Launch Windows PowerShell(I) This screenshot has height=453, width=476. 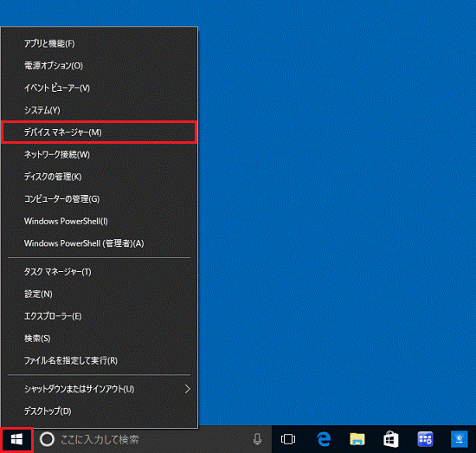click(100, 221)
